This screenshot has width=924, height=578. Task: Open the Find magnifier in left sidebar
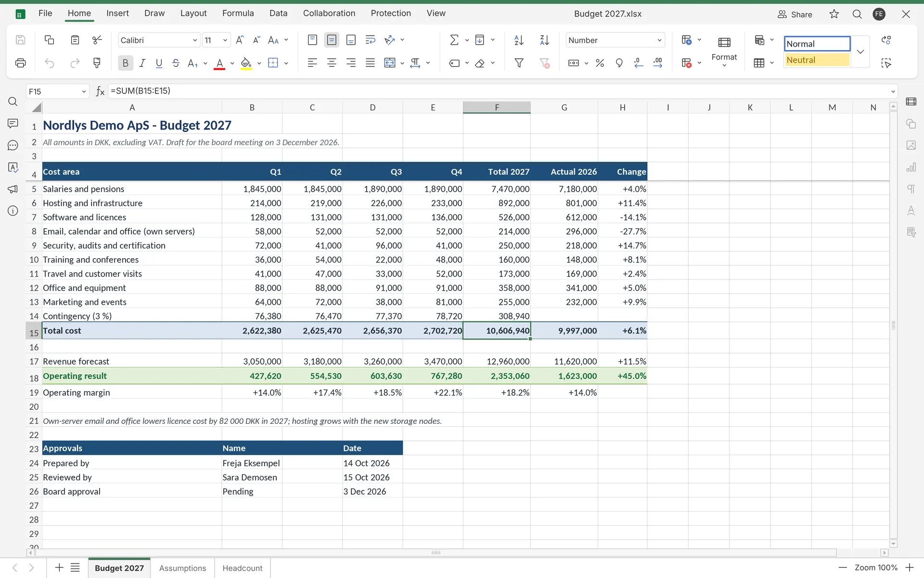13,102
